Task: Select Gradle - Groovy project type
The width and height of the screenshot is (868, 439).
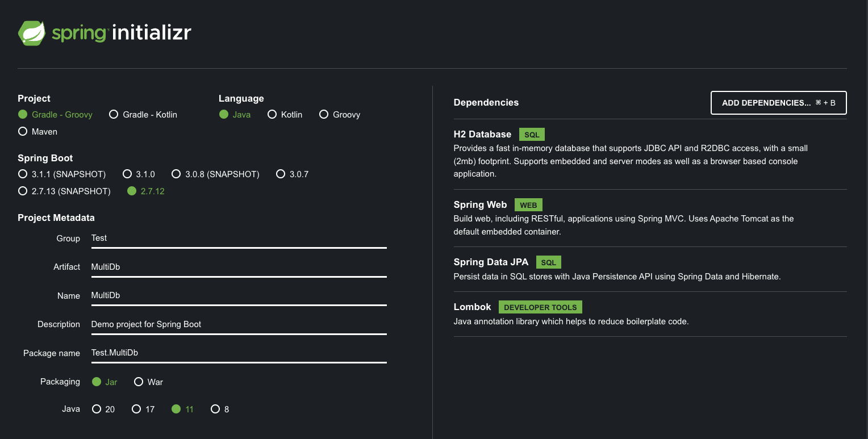Action: click(55, 115)
